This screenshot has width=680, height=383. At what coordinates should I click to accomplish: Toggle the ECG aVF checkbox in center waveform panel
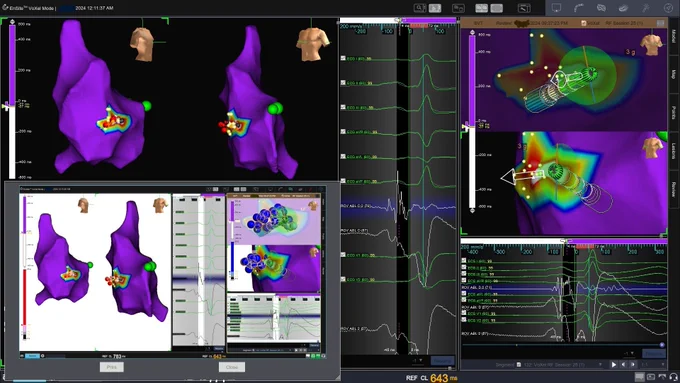coord(343,180)
